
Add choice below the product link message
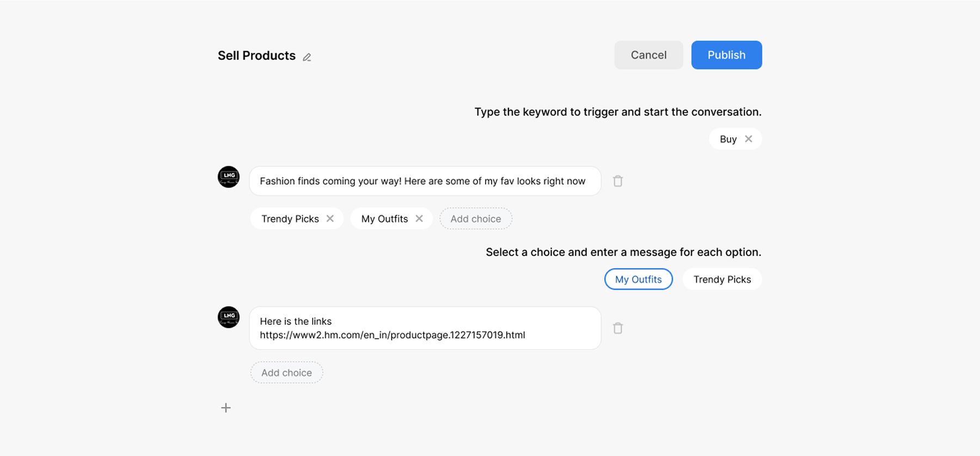tap(286, 373)
